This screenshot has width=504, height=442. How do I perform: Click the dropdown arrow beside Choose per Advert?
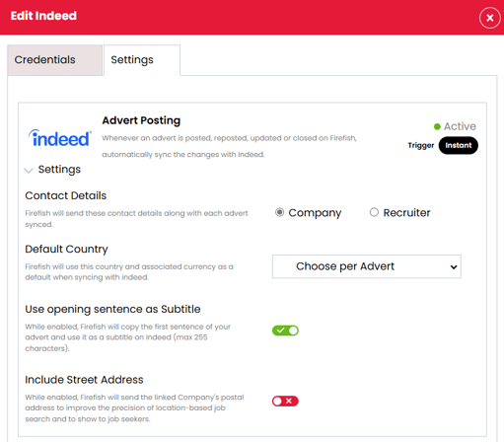[454, 267]
